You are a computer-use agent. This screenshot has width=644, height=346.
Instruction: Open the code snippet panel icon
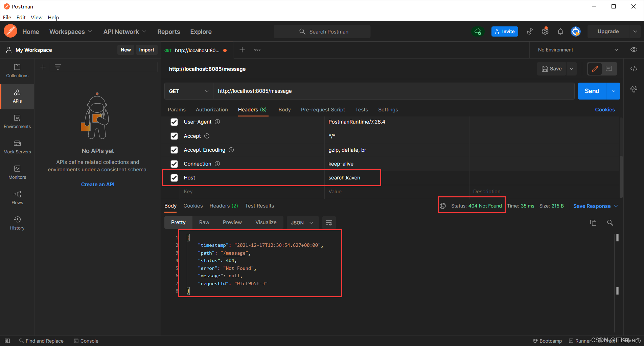[634, 69]
